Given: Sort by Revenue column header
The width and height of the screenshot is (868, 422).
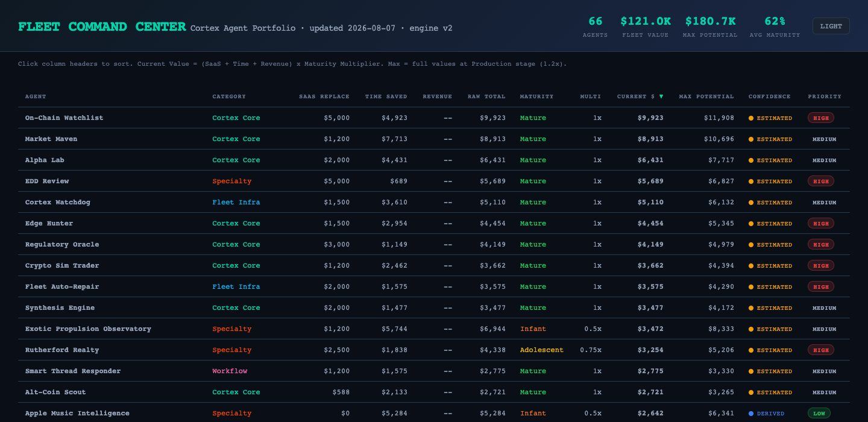Looking at the screenshot, I should pos(437,96).
